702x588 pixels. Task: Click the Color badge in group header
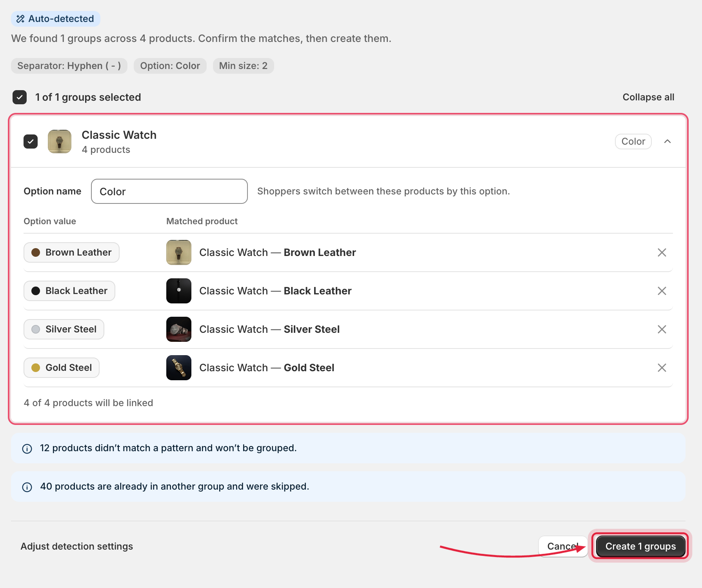click(633, 142)
